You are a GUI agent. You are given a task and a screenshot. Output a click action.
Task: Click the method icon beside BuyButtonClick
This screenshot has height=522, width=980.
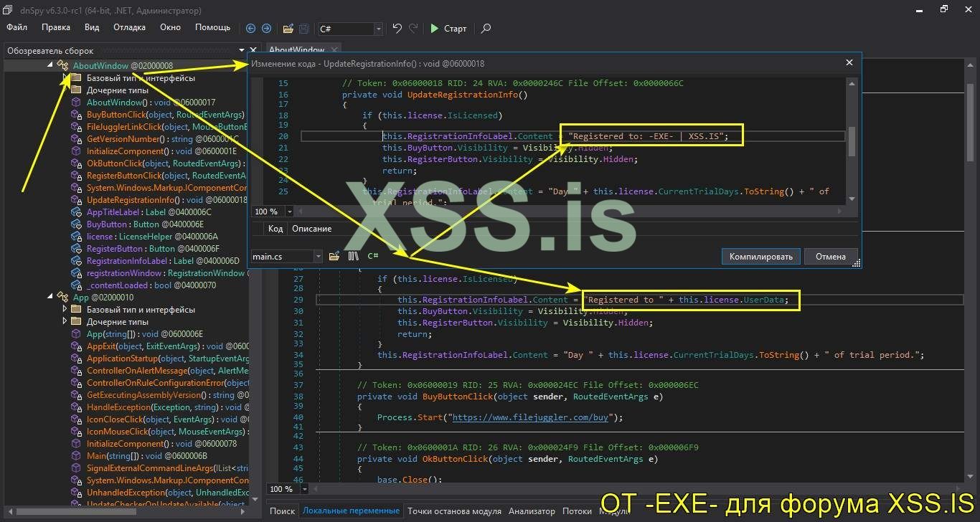click(x=76, y=115)
